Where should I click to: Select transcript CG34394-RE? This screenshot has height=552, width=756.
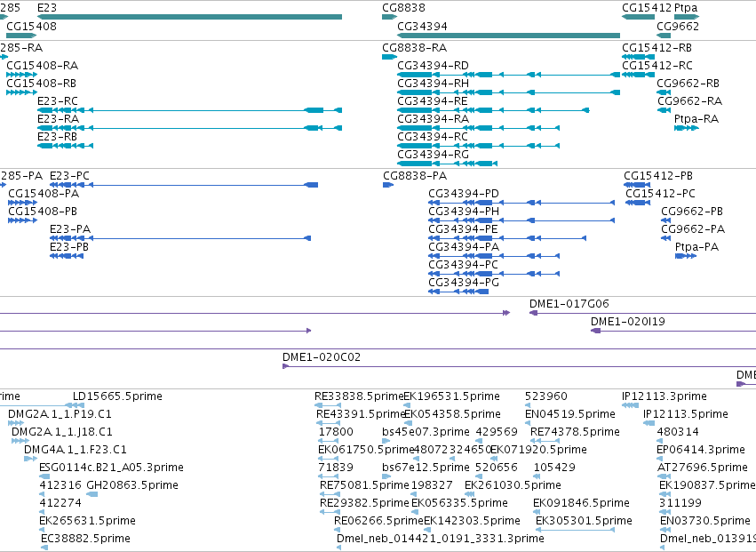tap(493, 110)
